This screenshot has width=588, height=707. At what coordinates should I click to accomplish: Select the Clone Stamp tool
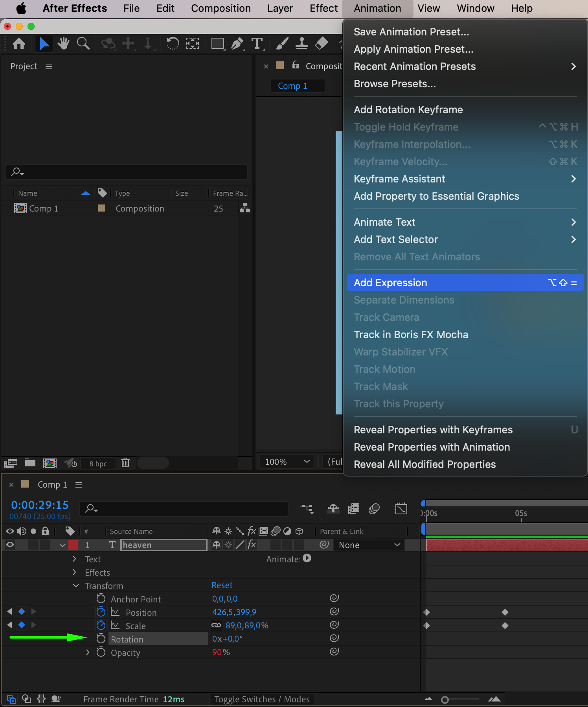[x=301, y=44]
